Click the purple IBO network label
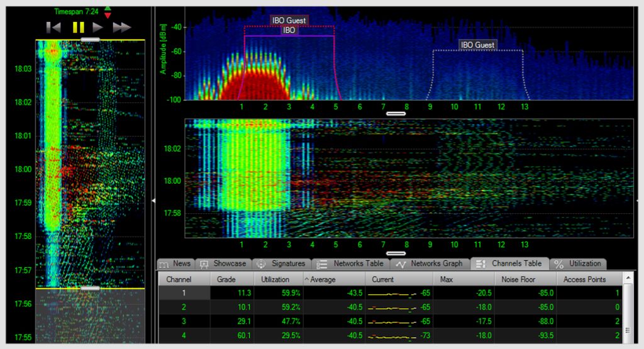Screen dimensions: 644x349 click(x=289, y=30)
